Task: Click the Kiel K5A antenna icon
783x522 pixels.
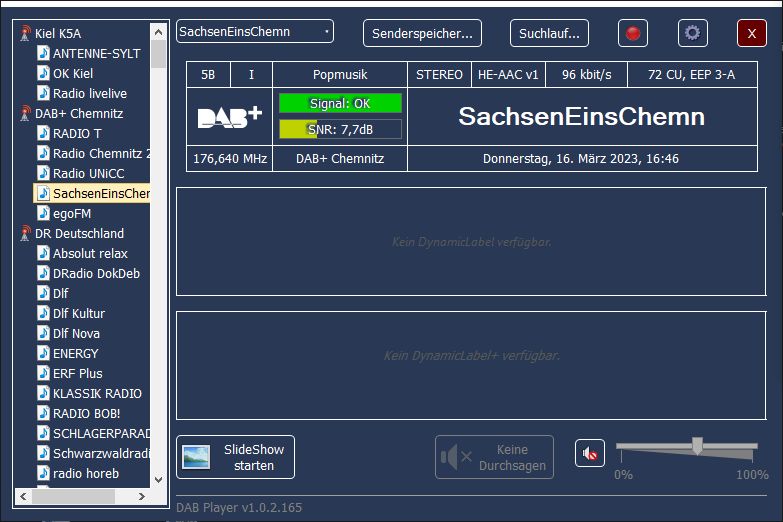Action: [25, 33]
